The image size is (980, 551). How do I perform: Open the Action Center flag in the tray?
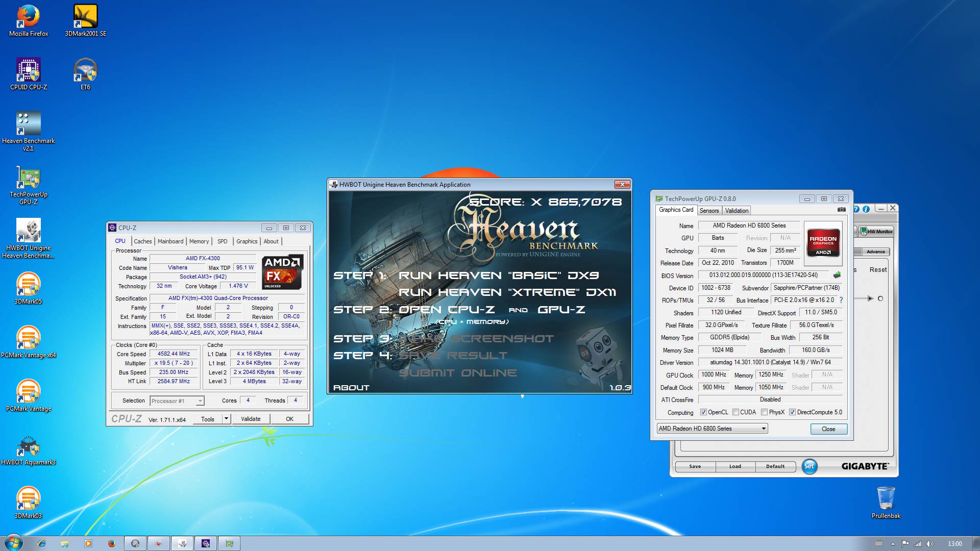905,544
